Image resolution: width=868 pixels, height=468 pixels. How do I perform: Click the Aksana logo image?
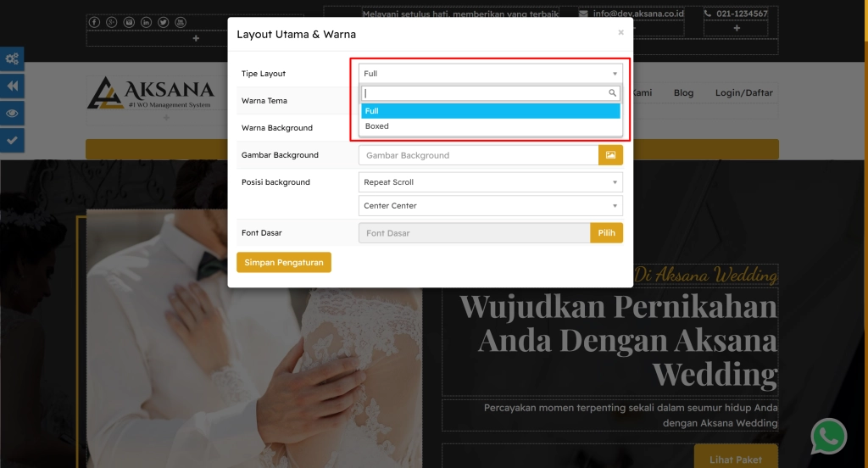(x=151, y=92)
